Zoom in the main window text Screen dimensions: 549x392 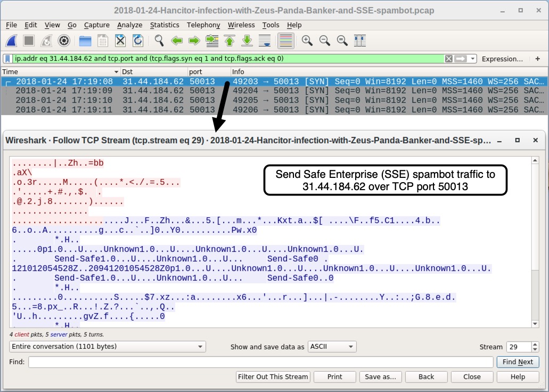coord(307,40)
